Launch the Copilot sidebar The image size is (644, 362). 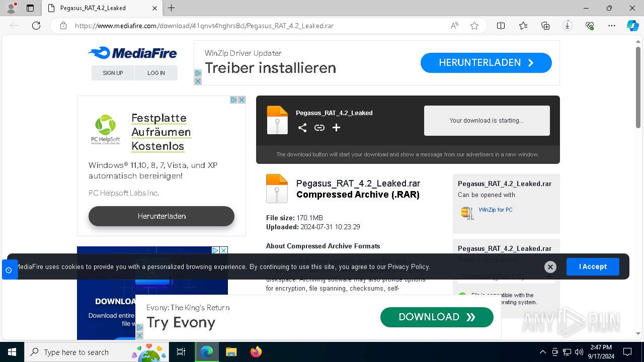click(x=632, y=26)
